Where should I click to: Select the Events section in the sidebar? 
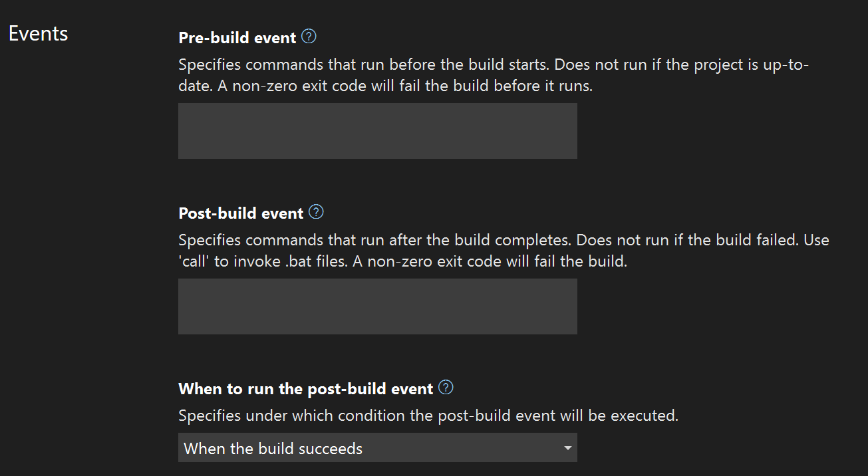pos(37,33)
